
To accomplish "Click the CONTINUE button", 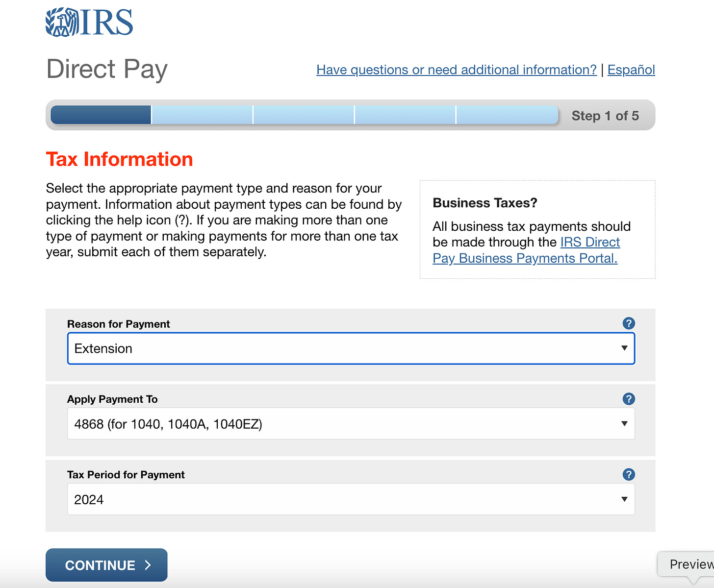I will pyautogui.click(x=106, y=565).
